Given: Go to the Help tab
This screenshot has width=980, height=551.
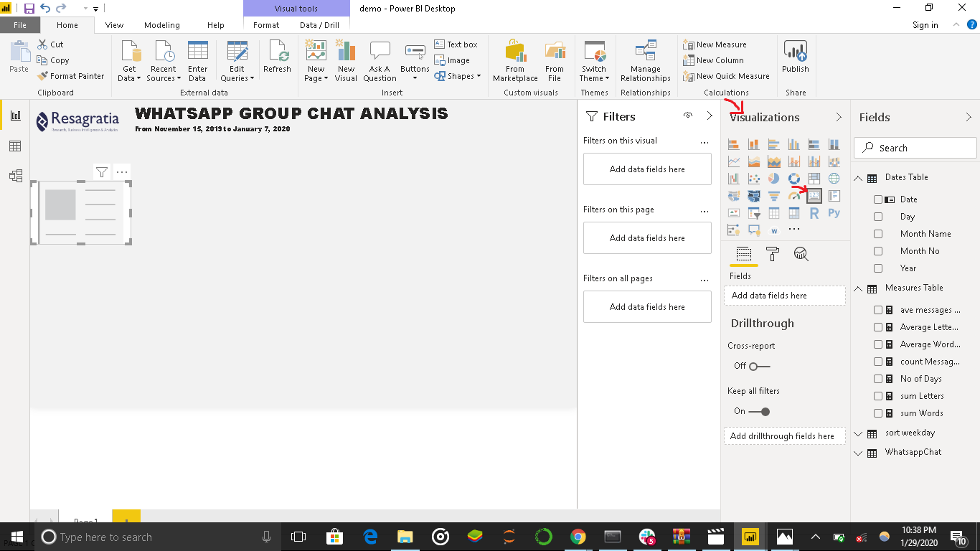Looking at the screenshot, I should coord(216,25).
